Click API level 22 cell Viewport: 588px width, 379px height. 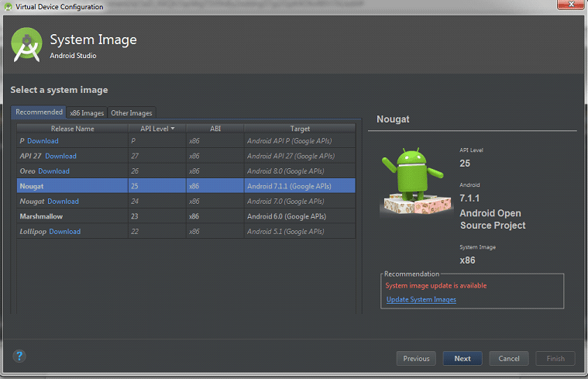[157, 232]
